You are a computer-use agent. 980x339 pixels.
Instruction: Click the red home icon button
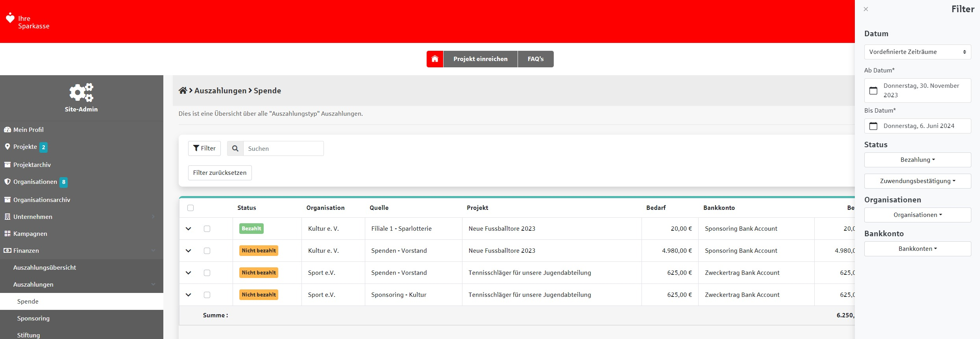coord(435,59)
